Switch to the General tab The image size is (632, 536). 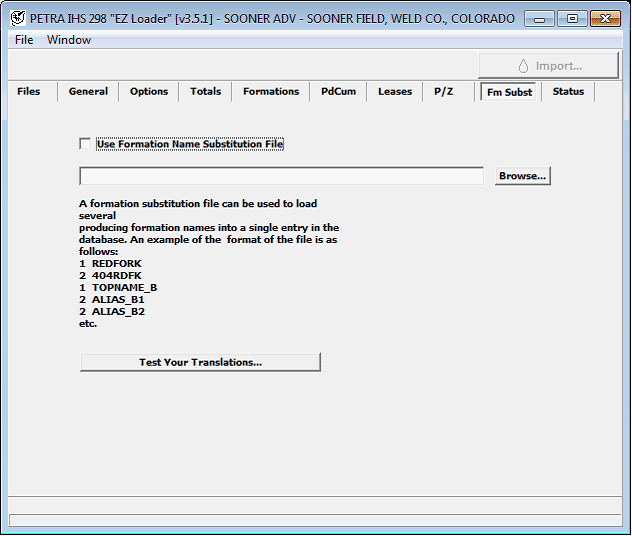click(x=88, y=91)
